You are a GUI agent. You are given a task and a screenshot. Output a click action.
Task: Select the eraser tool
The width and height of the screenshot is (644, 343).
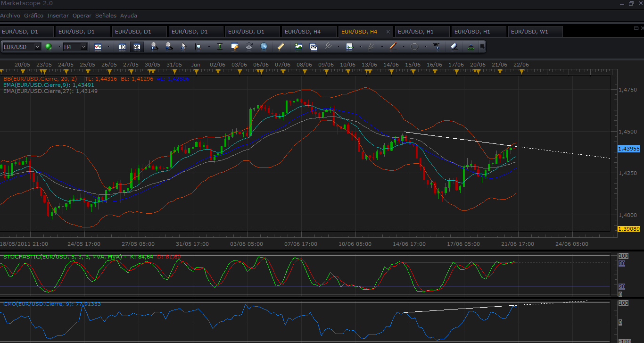[x=454, y=47]
